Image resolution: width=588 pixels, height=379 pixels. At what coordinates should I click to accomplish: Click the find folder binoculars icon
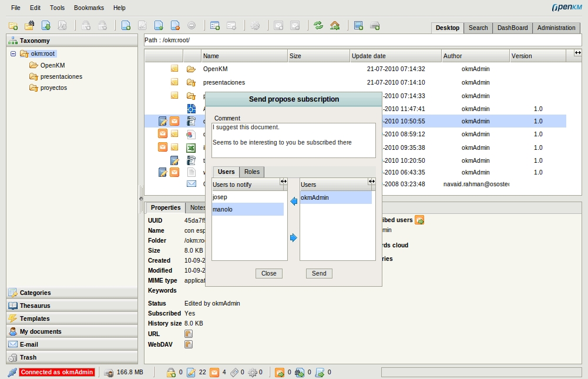pyautogui.click(x=29, y=25)
